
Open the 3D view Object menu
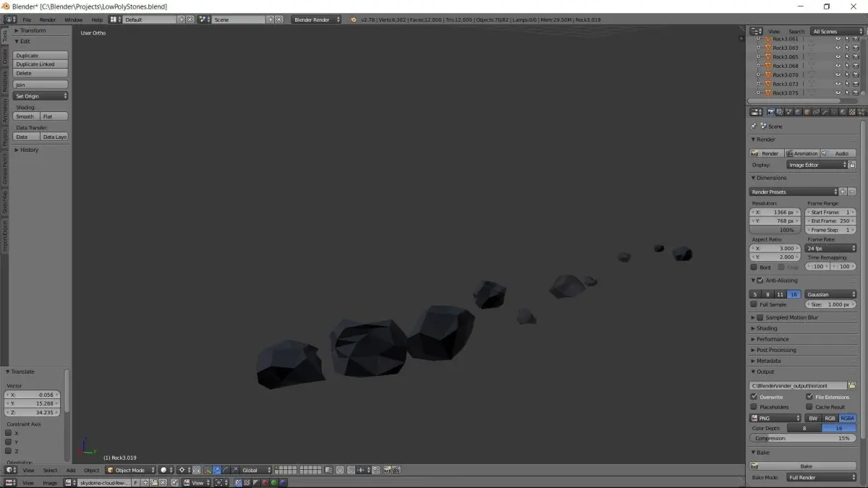(91, 470)
